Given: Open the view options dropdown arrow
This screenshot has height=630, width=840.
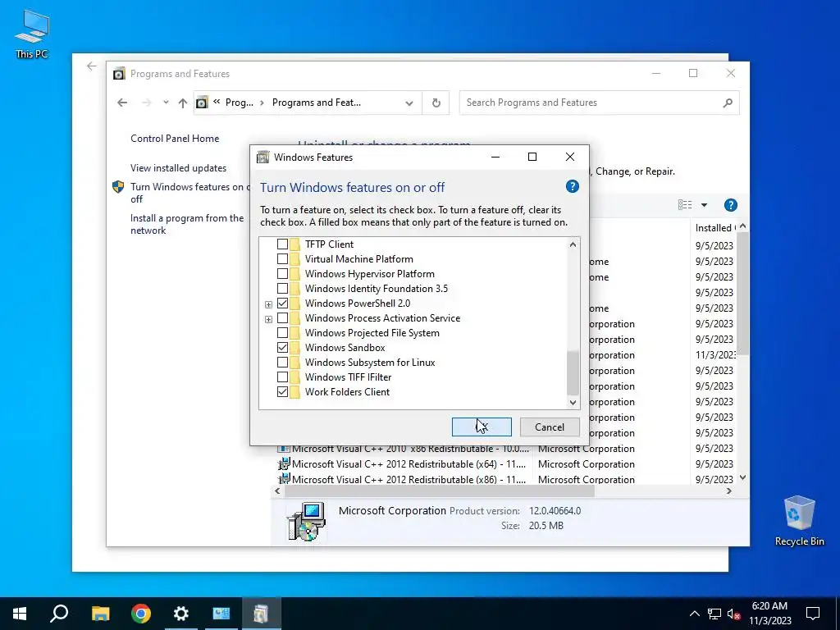Looking at the screenshot, I should (x=704, y=205).
